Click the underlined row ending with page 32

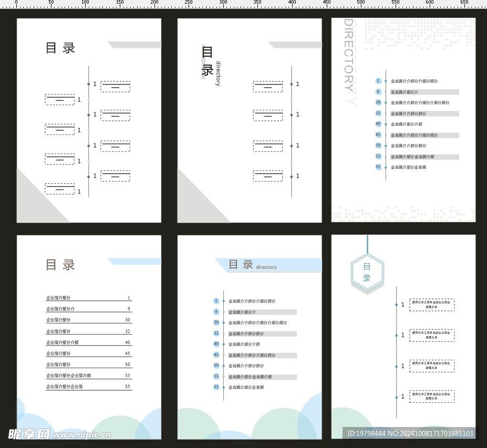pos(89,331)
